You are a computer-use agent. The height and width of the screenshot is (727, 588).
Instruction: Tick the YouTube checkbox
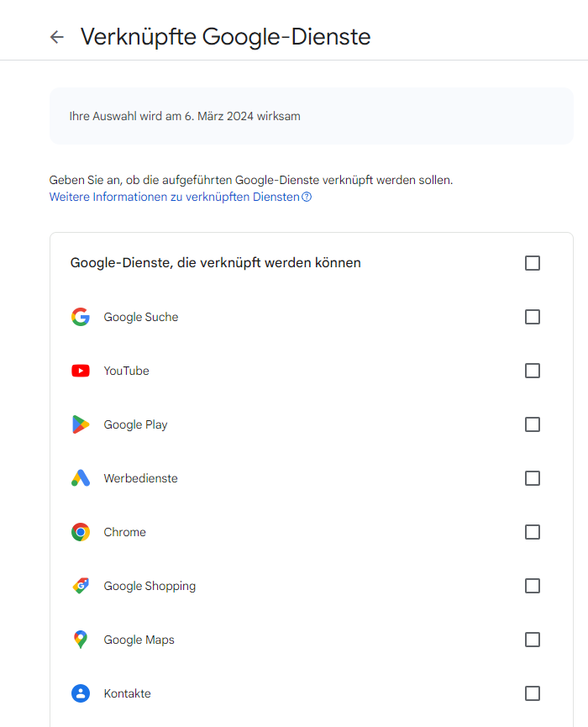[x=532, y=371]
